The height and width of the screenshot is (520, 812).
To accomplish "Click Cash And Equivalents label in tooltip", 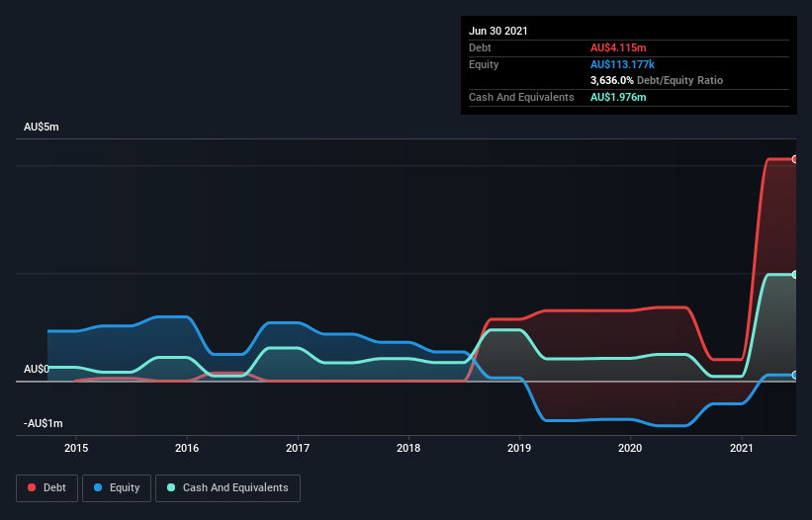I will 521,97.
